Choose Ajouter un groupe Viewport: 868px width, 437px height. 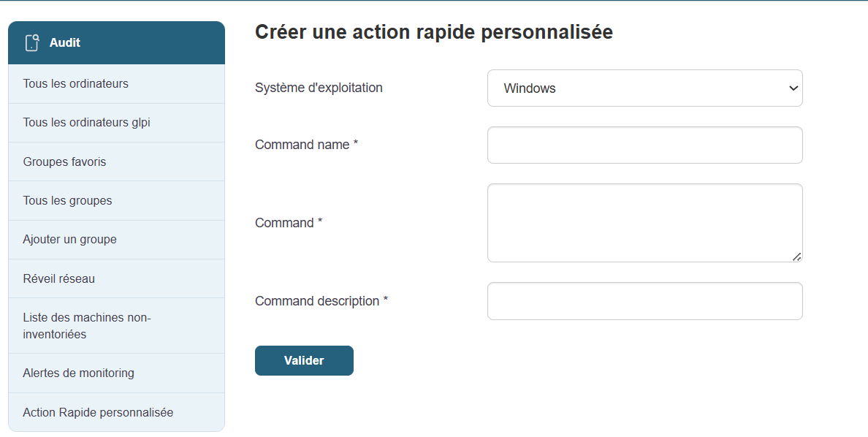coord(69,240)
